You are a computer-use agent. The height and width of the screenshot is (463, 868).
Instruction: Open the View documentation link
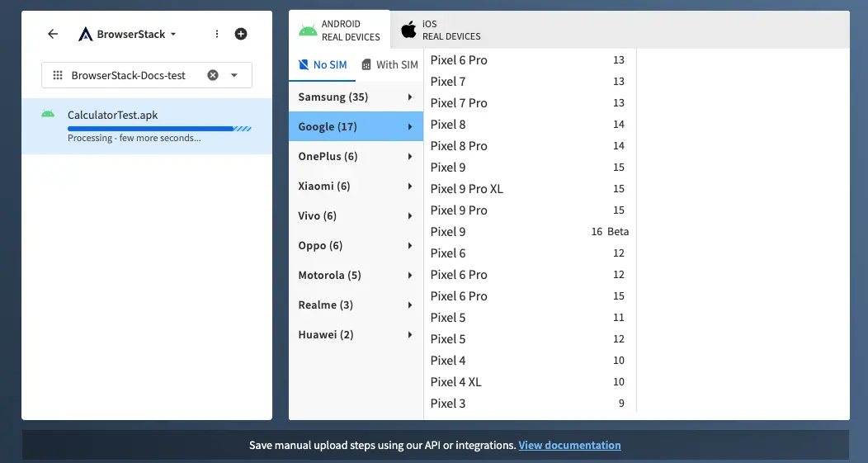pos(569,445)
